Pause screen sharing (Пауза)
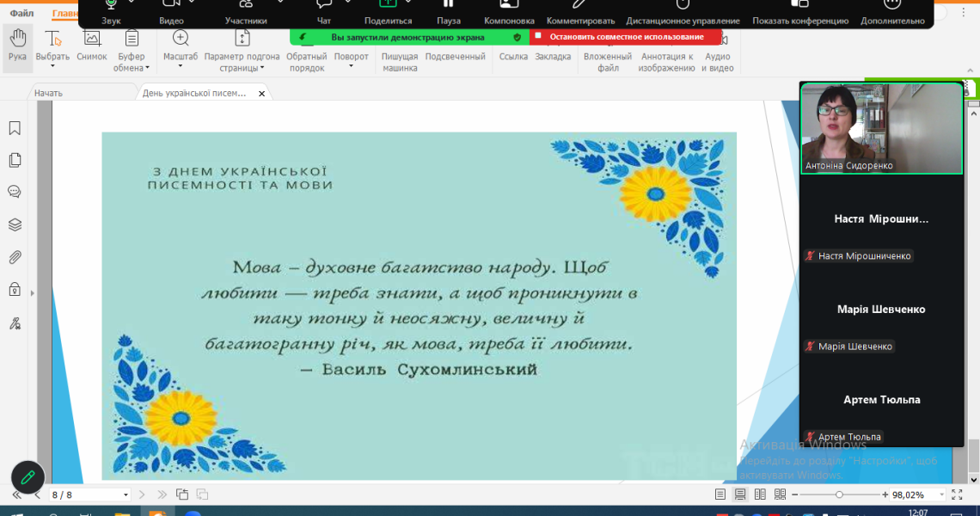This screenshot has height=516, width=980. pyautogui.click(x=449, y=13)
